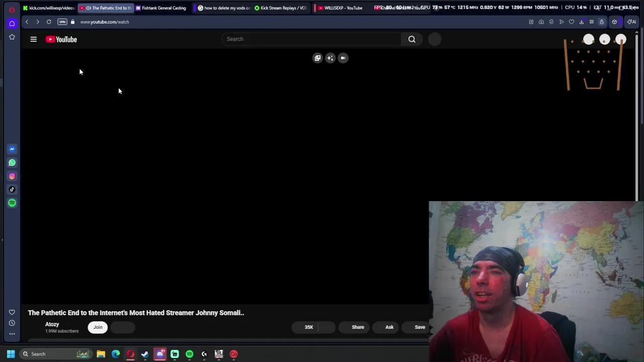644x362 pixels.
Task: Click the Windows taskbar Search box
Action: point(55,354)
